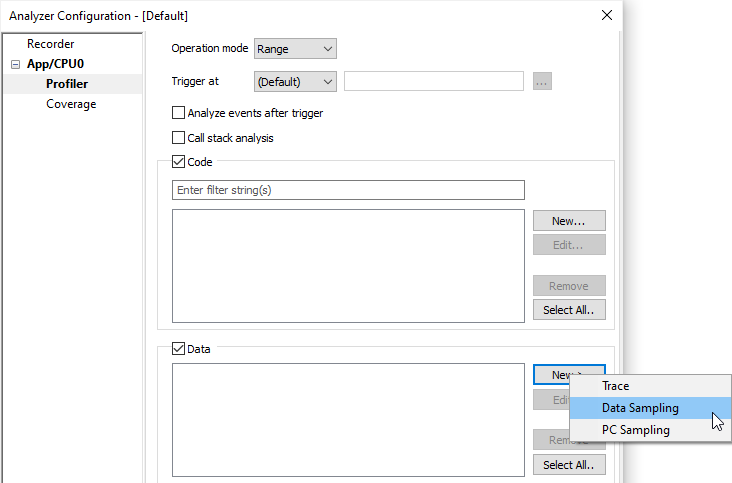Screen dimensions: 732x483
Task: Click the Enter filter string(s) field
Action: (x=348, y=190)
